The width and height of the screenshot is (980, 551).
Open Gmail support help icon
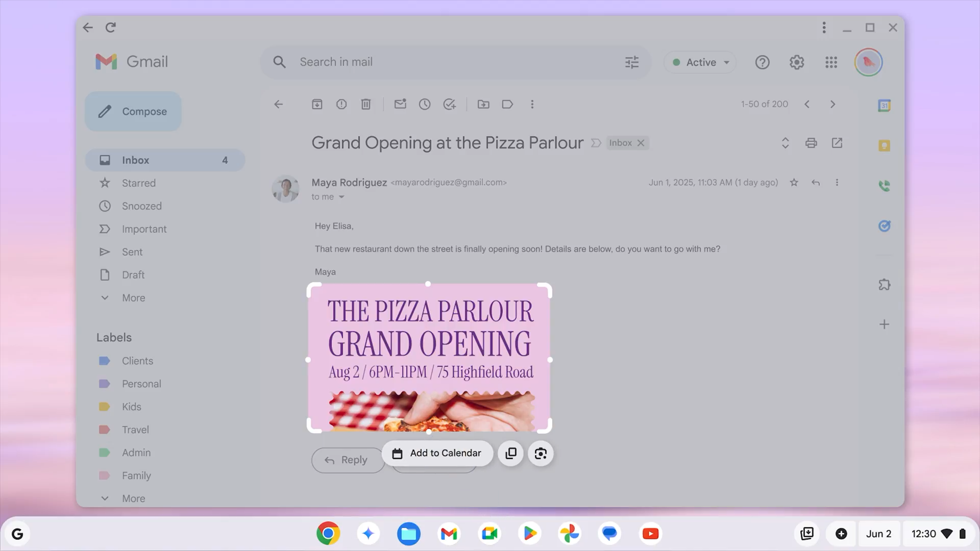point(763,62)
